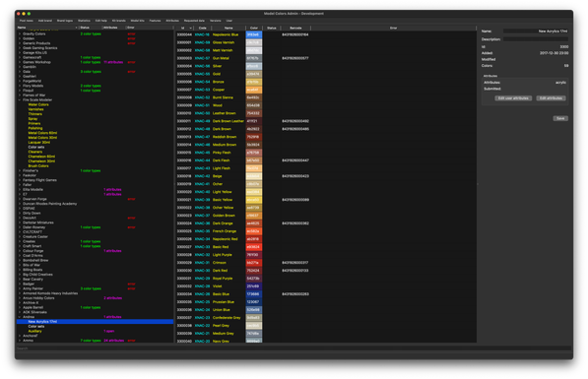Screen dimensions: 588x379
Task: Select the Confederate Grey color row
Action: tap(326, 318)
